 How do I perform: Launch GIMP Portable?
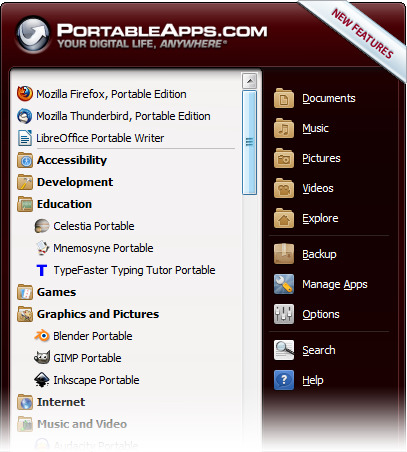coord(87,358)
